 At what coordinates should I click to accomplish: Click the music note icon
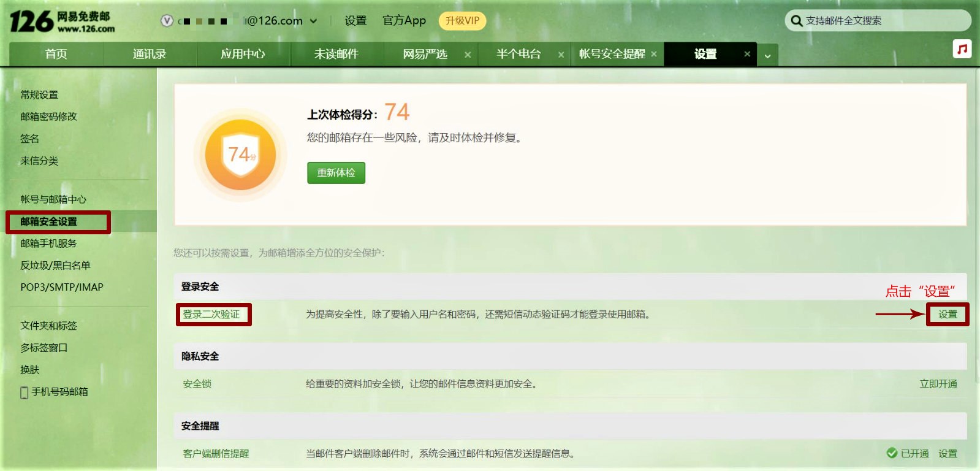point(962,49)
